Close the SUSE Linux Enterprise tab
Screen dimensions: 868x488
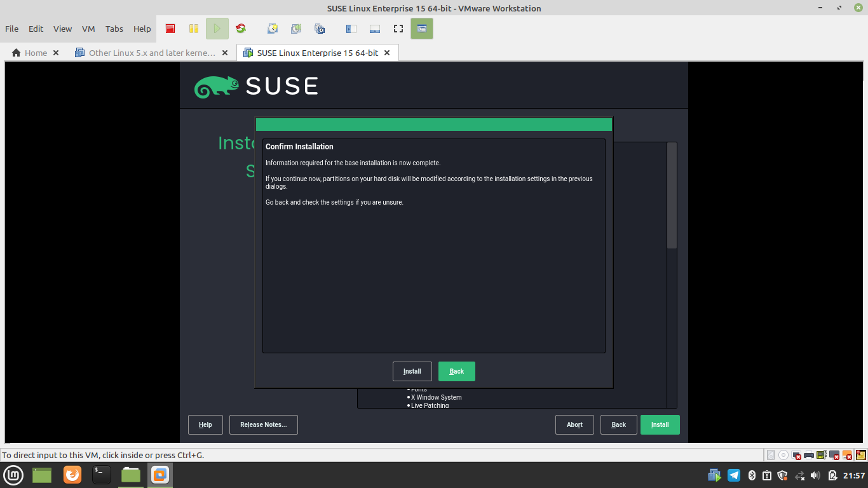pos(387,53)
